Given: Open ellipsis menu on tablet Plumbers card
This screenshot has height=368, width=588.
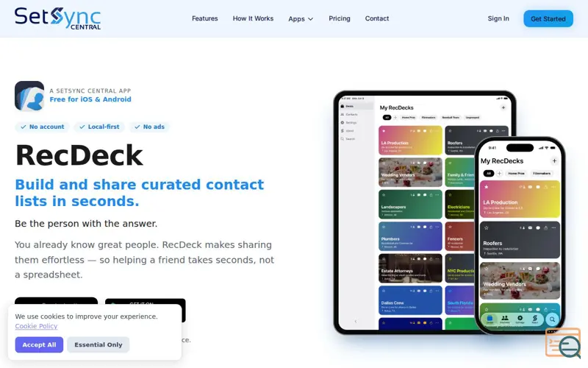Looking at the screenshot, I should 437,227.
